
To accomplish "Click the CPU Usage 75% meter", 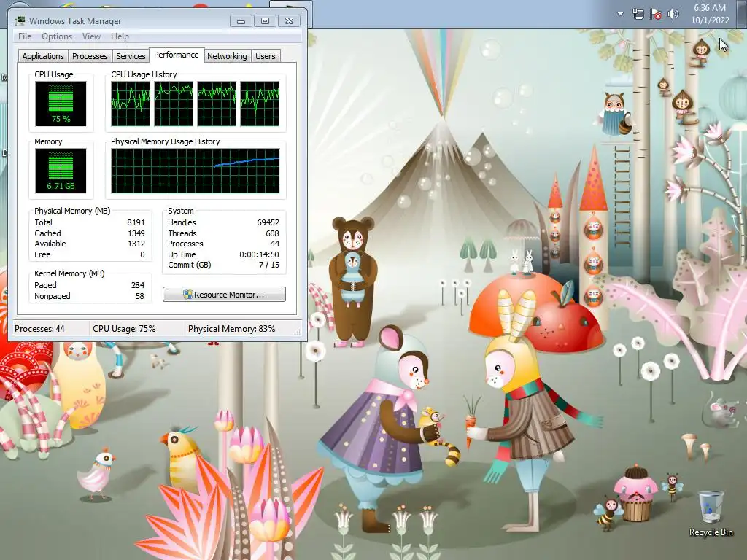I will 61,104.
